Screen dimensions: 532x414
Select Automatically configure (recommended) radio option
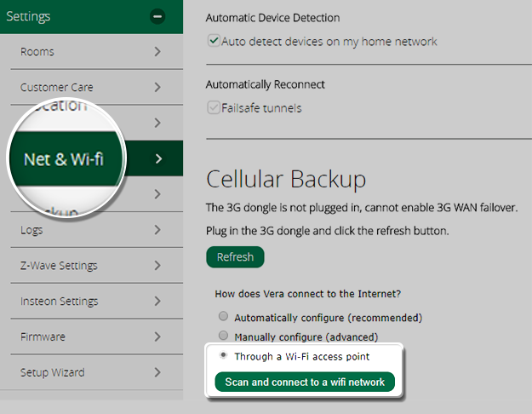pos(224,318)
